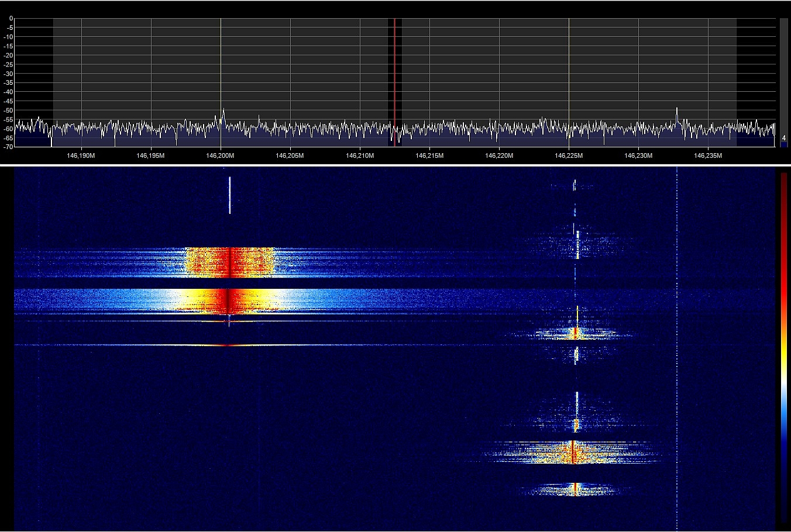Image resolution: width=791 pixels, height=532 pixels.
Task: Click the white splitter between spectrum and waterfall
Action: [x=395, y=165]
